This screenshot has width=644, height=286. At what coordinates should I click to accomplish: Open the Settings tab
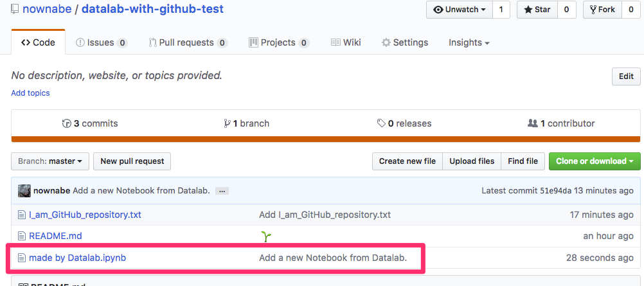point(404,42)
